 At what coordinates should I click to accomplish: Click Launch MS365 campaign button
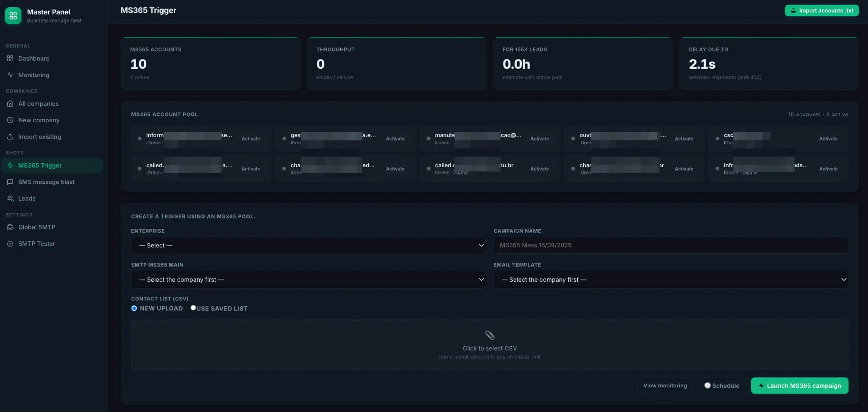click(799, 386)
